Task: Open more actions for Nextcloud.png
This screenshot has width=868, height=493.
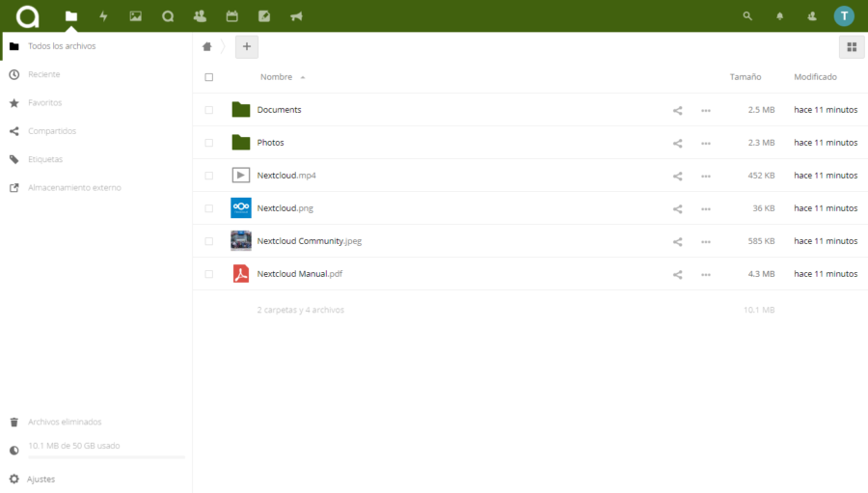Action: tap(706, 208)
